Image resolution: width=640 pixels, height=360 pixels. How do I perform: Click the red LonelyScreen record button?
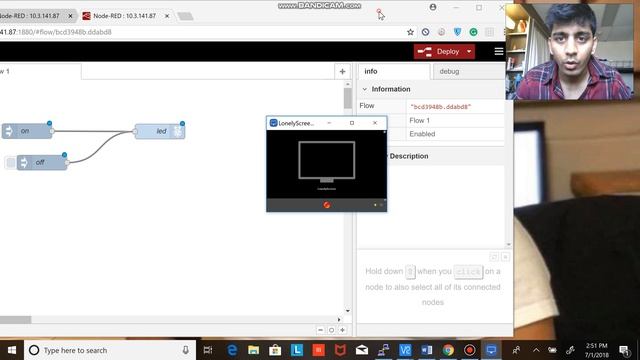point(327,205)
